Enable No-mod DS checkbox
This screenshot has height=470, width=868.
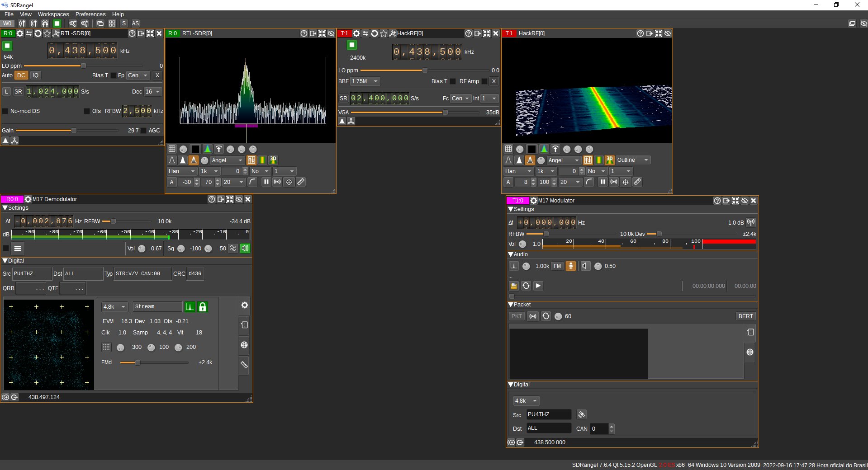[x=5, y=111]
